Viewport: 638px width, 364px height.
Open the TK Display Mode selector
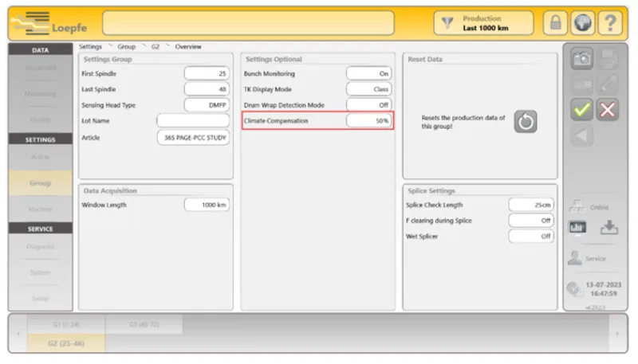[369, 89]
